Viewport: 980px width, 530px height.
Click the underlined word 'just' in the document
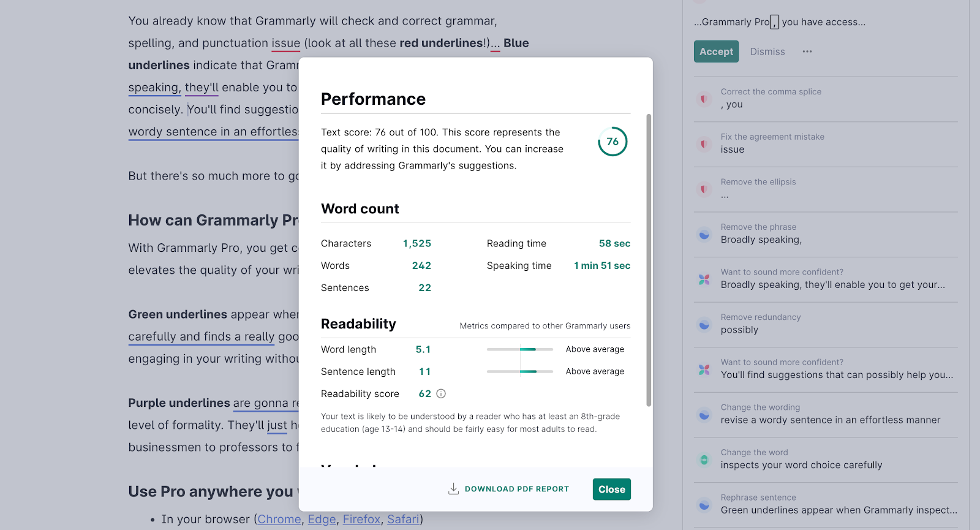click(x=277, y=425)
